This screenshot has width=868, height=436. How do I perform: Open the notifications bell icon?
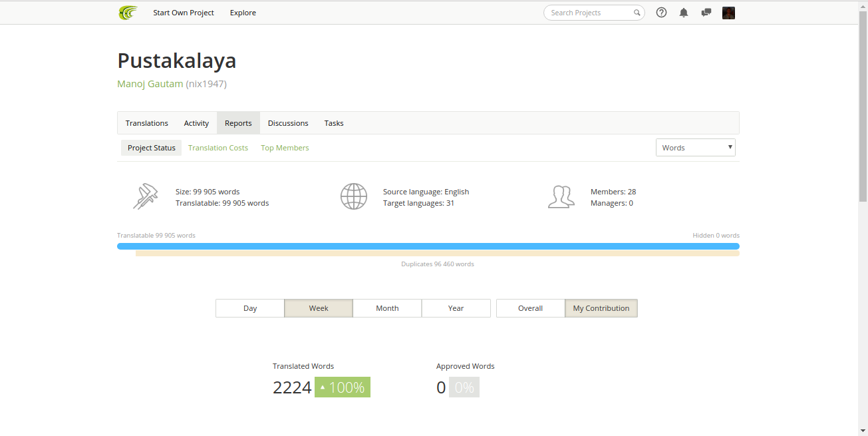pyautogui.click(x=684, y=13)
